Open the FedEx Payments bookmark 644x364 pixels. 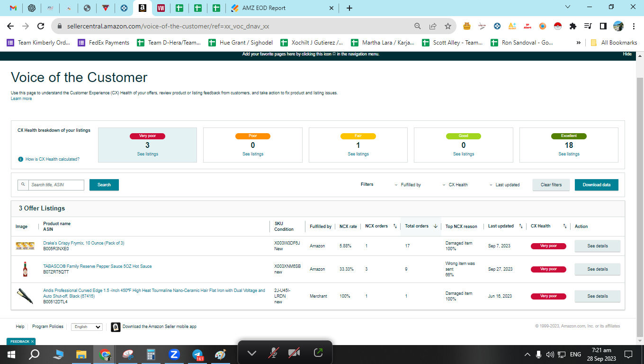coord(104,43)
